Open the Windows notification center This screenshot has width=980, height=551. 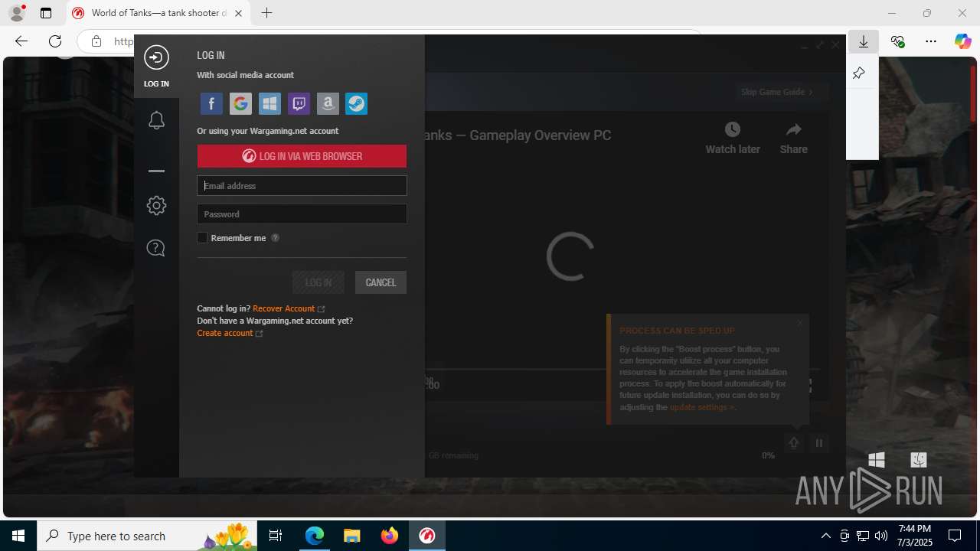pos(955,536)
